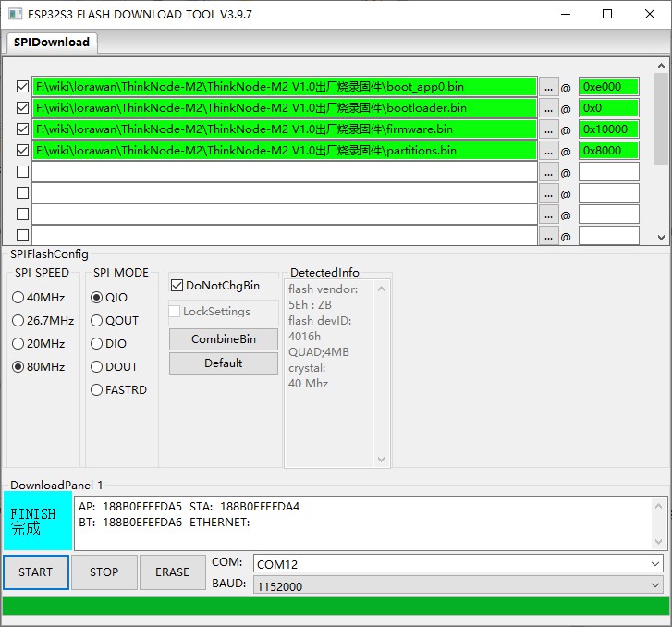Open the COM port dropdown showing COM12
This screenshot has height=627, width=672.
458,564
